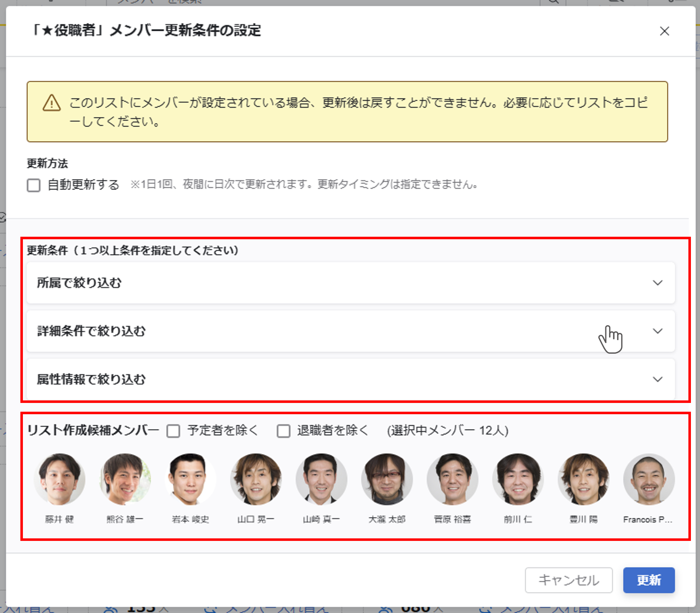700x613 pixels.
Task: Expand the 属性情報で絞り込む section chevron
Action: click(x=657, y=379)
